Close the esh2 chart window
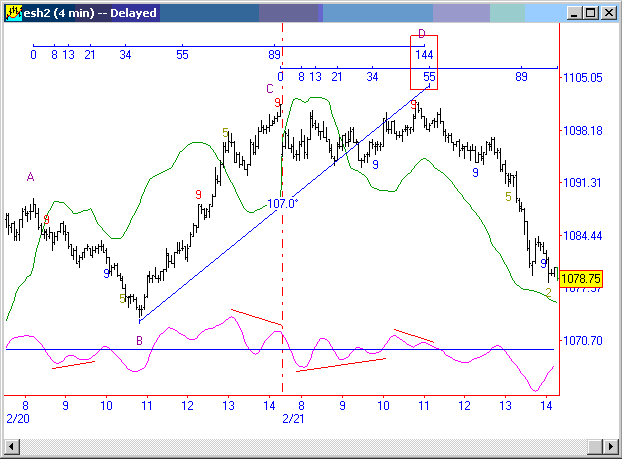622x459 pixels. click(x=608, y=13)
